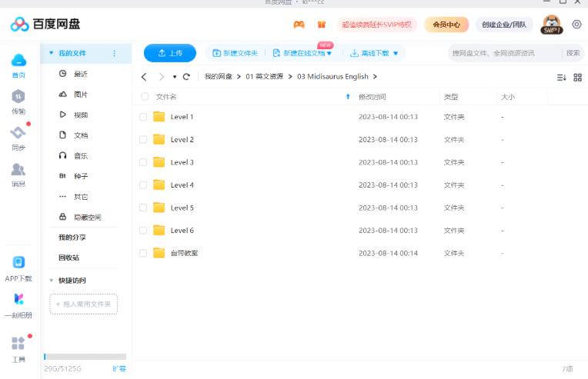Click the sort arrow in the 文件名 column
Image resolution: width=588 pixels, height=379 pixels.
point(348,97)
